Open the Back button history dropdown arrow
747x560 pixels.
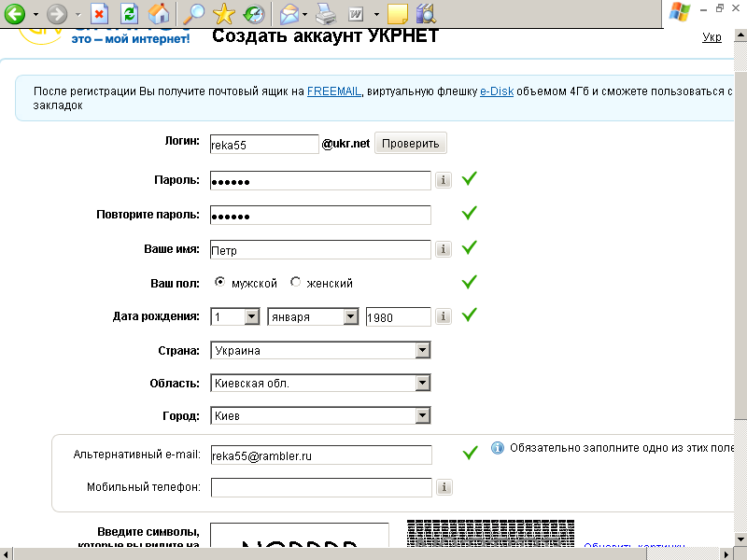pyautogui.click(x=35, y=14)
